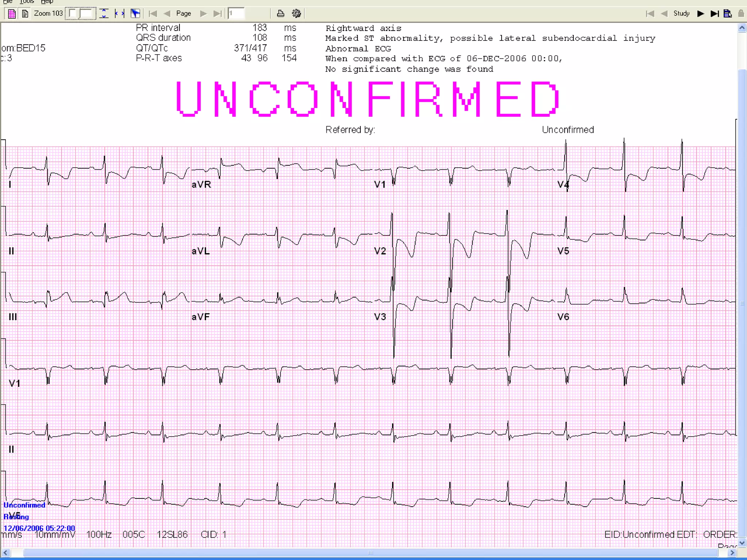Select the blue pointer selection tool
747x560 pixels.
[x=135, y=14]
